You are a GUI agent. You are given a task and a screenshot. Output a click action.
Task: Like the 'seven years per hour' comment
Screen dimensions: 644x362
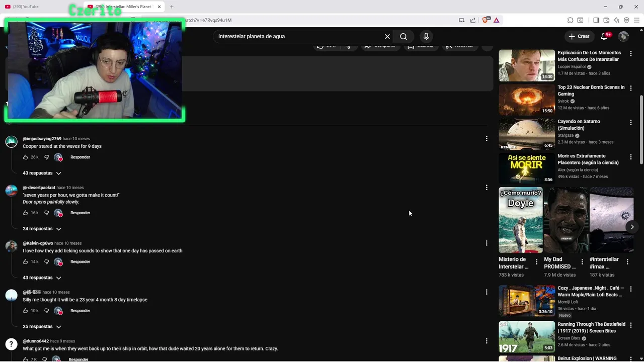pyautogui.click(x=25, y=213)
